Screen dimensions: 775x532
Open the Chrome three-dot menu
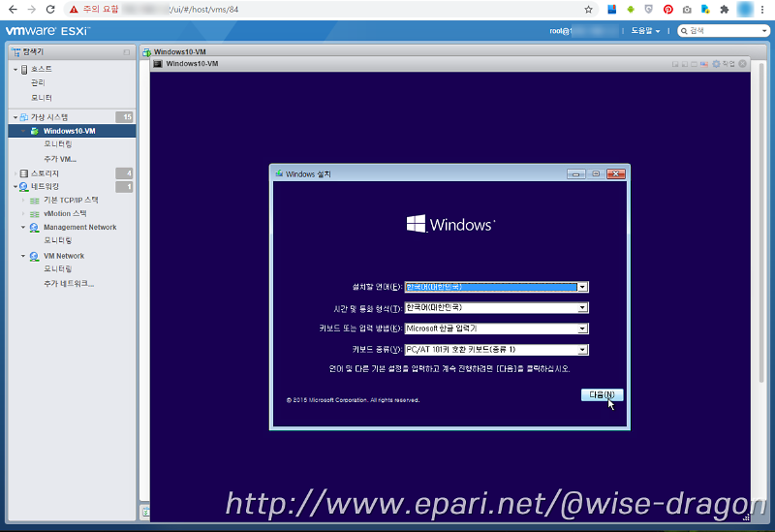(x=763, y=10)
